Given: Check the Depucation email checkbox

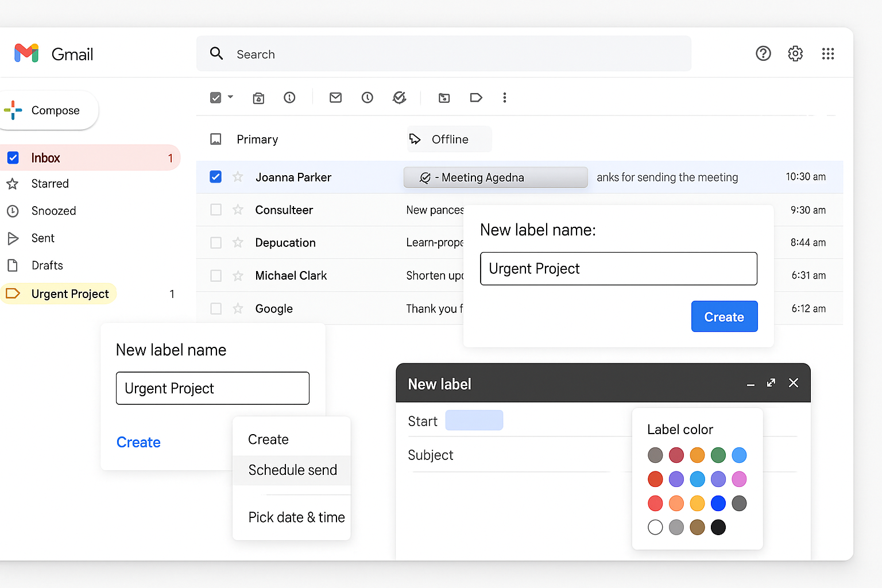Looking at the screenshot, I should pos(216,242).
